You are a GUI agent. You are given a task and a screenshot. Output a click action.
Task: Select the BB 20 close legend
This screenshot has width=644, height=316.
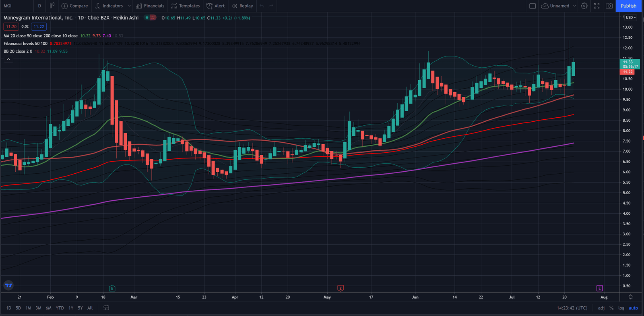click(18, 51)
